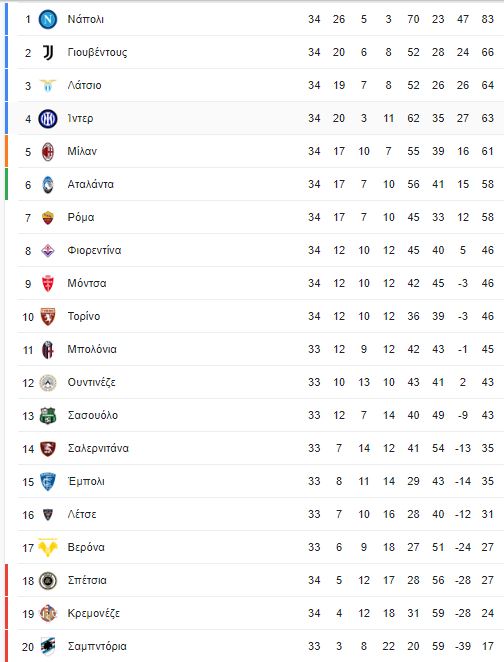Select the Μπολόνια team name
The image size is (504, 662).
(92, 350)
